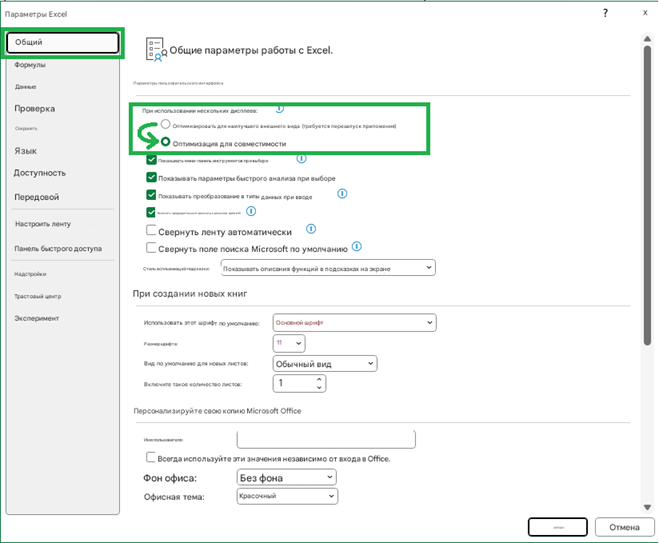Open the dialog help question mark
Screen dimensions: 659x543
point(605,13)
